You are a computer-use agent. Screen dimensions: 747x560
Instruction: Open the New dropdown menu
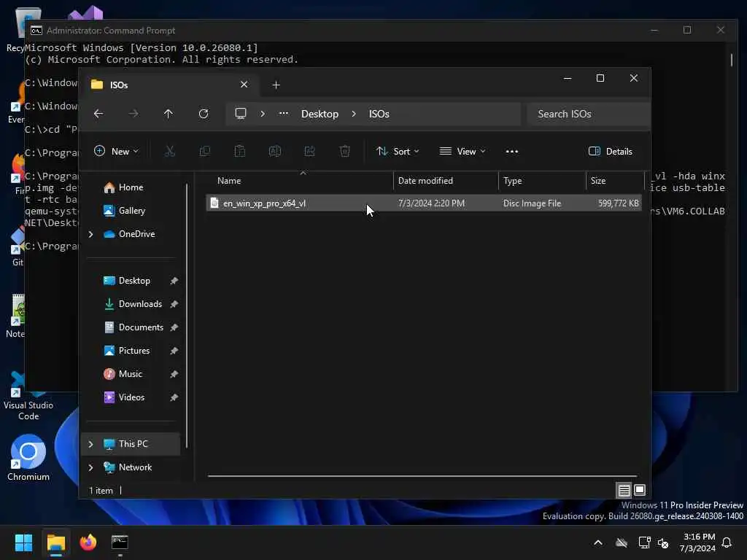click(x=116, y=152)
